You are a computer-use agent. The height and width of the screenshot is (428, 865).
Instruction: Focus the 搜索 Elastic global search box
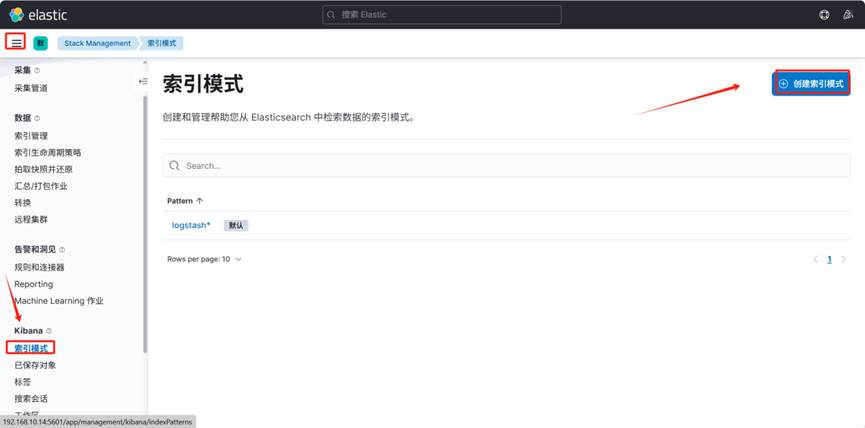(442, 15)
